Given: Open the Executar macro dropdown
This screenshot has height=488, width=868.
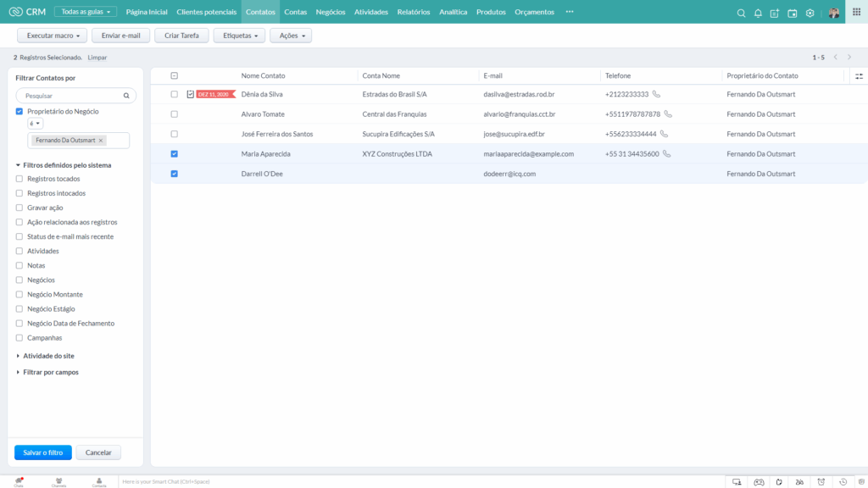Looking at the screenshot, I should 53,36.
